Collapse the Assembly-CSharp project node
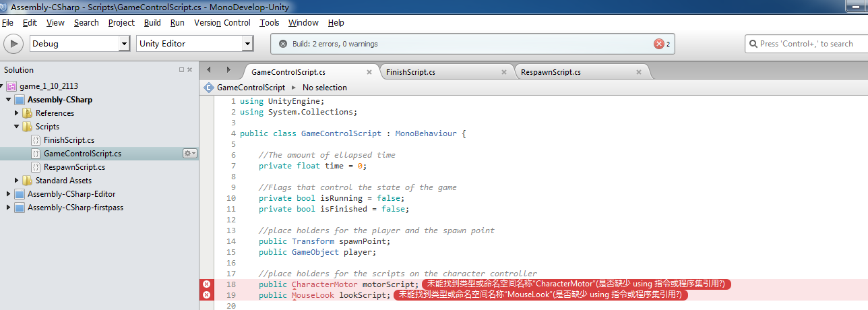Viewport: 868px width, 310px height. coord(9,100)
